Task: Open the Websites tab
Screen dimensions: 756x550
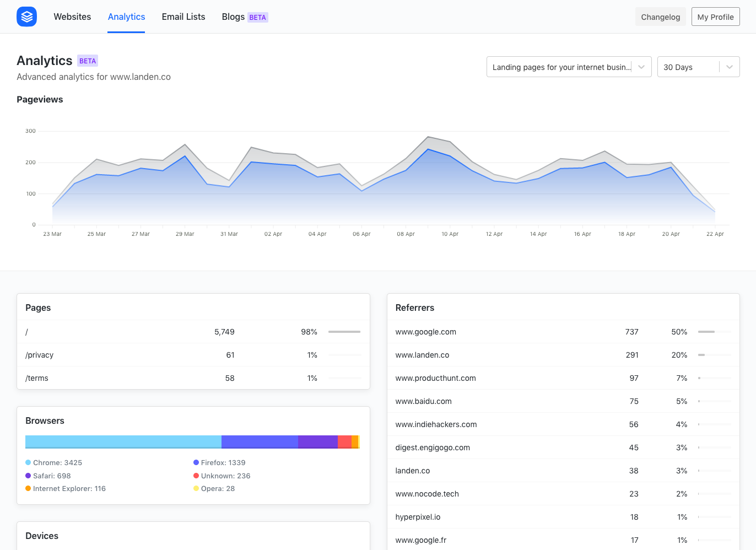Action: pos(72,17)
